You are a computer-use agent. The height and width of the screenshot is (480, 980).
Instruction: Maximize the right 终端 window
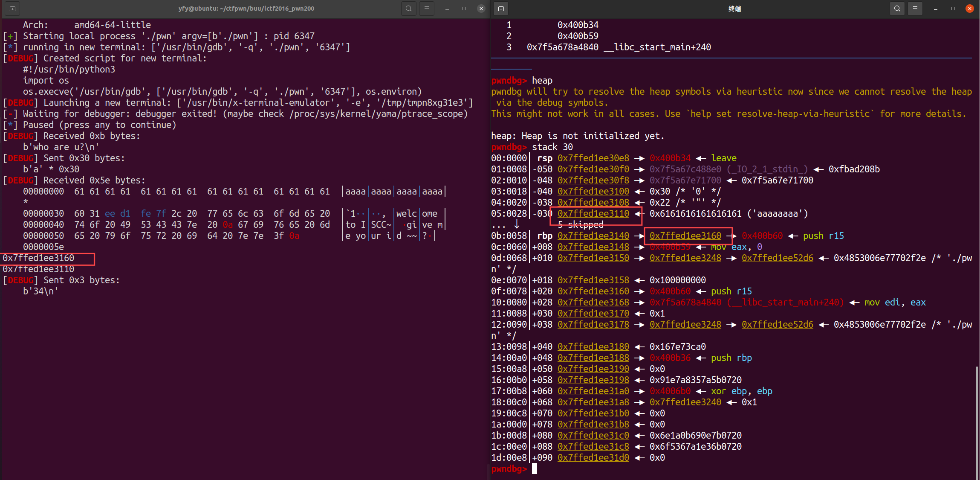click(x=952, y=9)
